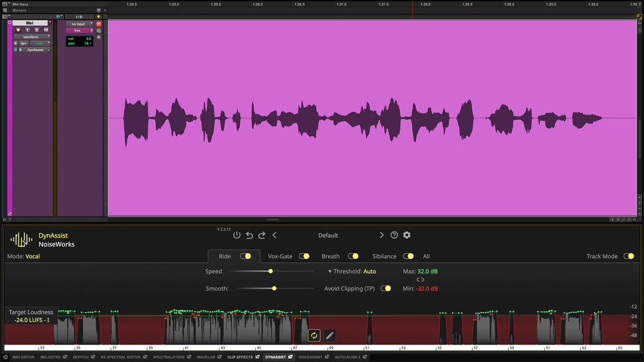The width and height of the screenshot is (644, 362).
Task: Toggle Avoid Clipping (TP) switch
Action: (x=386, y=289)
